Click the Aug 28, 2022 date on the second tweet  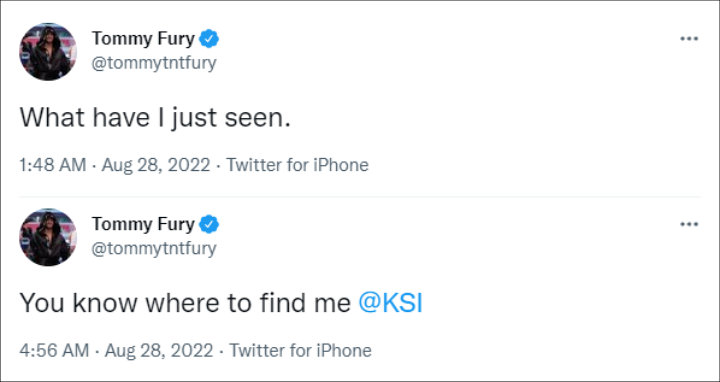[159, 350]
